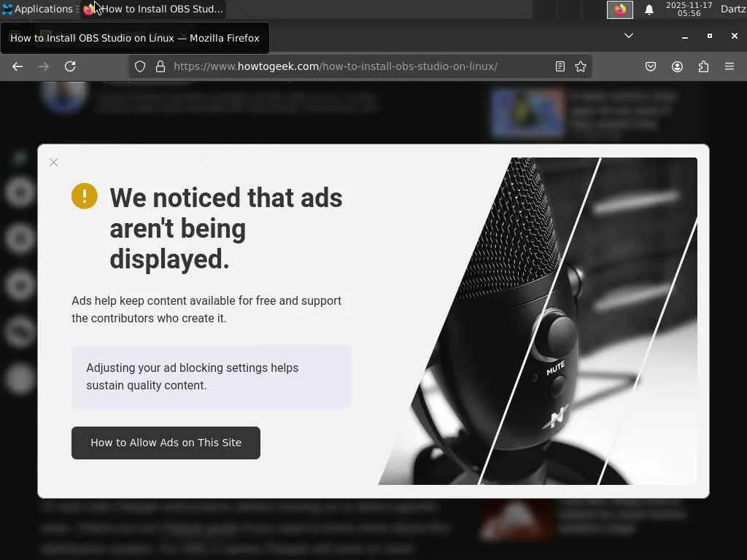Expand the list all tabs chevron

[629, 36]
